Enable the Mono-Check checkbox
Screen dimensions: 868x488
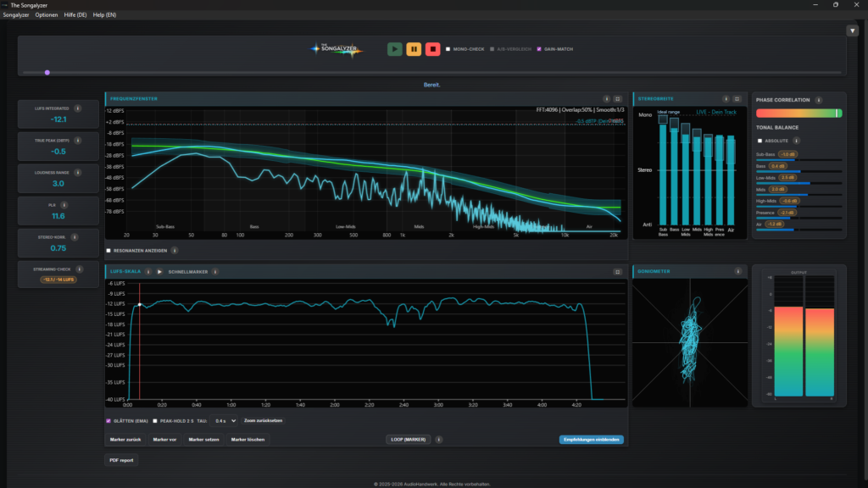pos(448,49)
